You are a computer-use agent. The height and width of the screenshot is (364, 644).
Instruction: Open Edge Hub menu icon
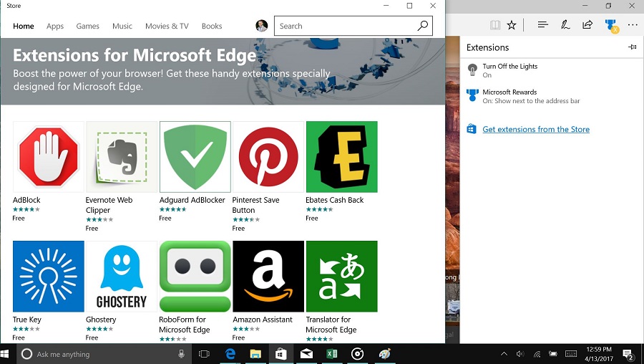coord(543,24)
